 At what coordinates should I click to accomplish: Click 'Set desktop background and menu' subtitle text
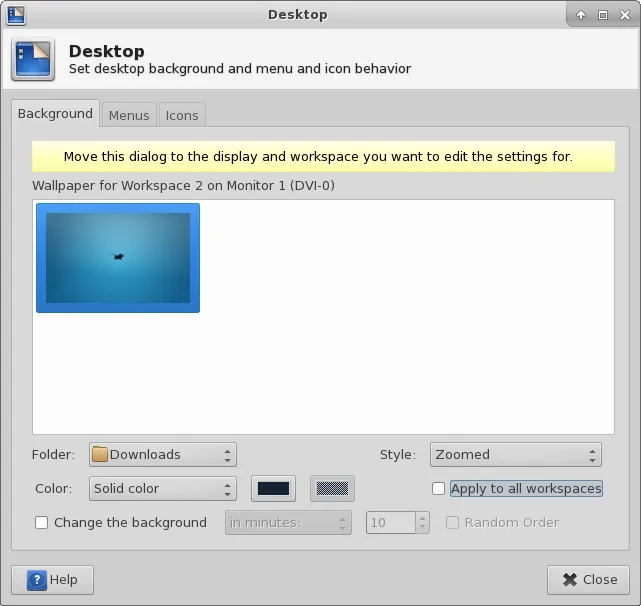pyautogui.click(x=240, y=69)
